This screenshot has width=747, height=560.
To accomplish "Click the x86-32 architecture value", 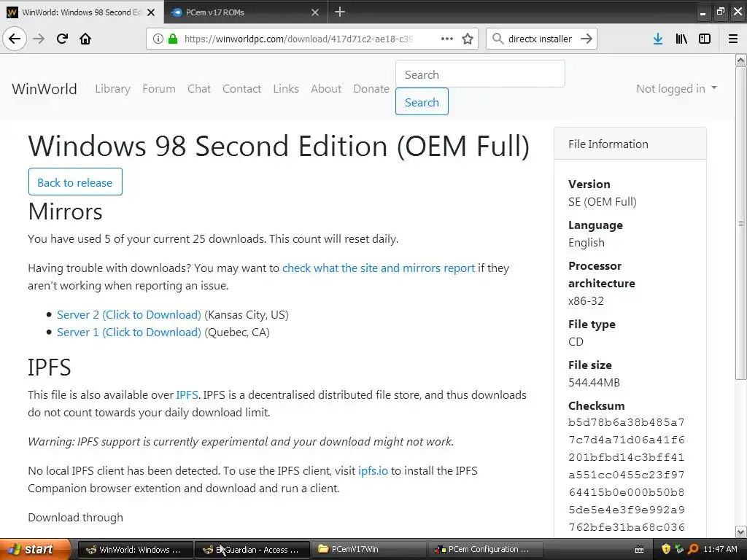I will 586,301.
